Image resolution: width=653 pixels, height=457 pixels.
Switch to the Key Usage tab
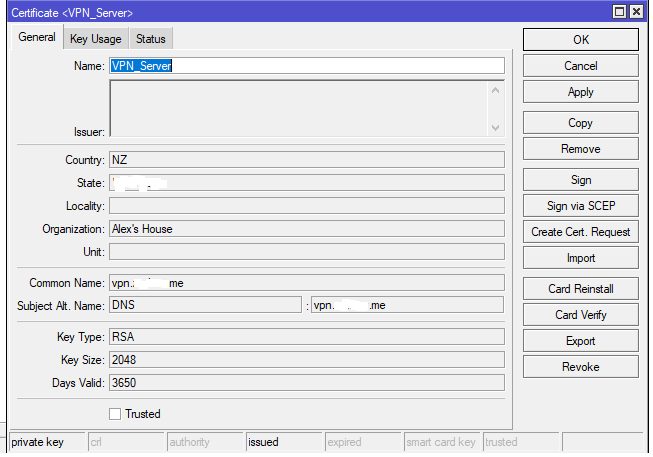click(96, 39)
